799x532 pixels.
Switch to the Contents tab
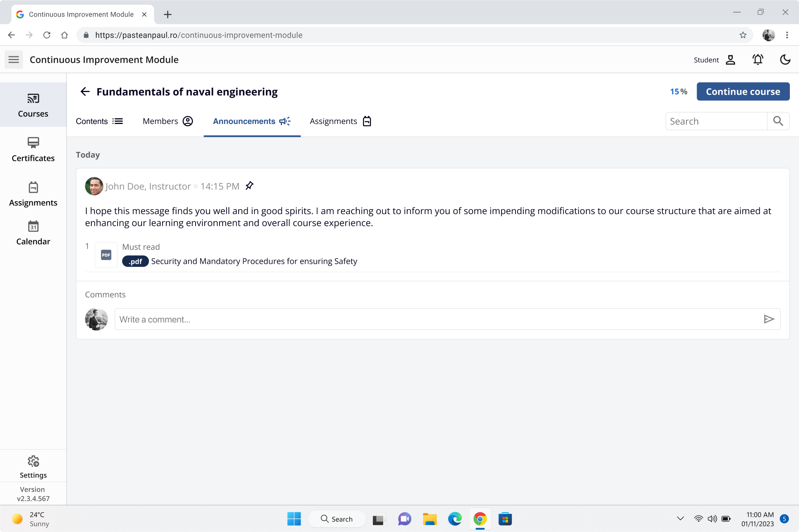(99, 121)
